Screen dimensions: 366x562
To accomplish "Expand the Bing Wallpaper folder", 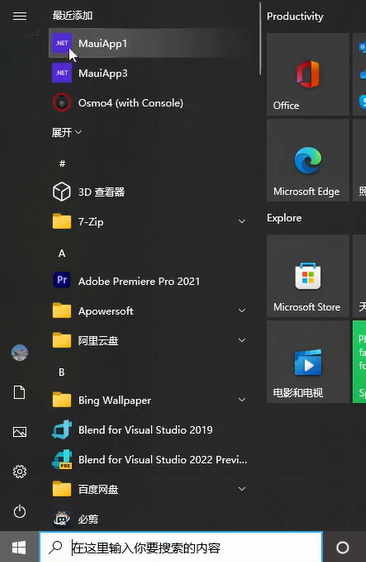I will tap(149, 400).
